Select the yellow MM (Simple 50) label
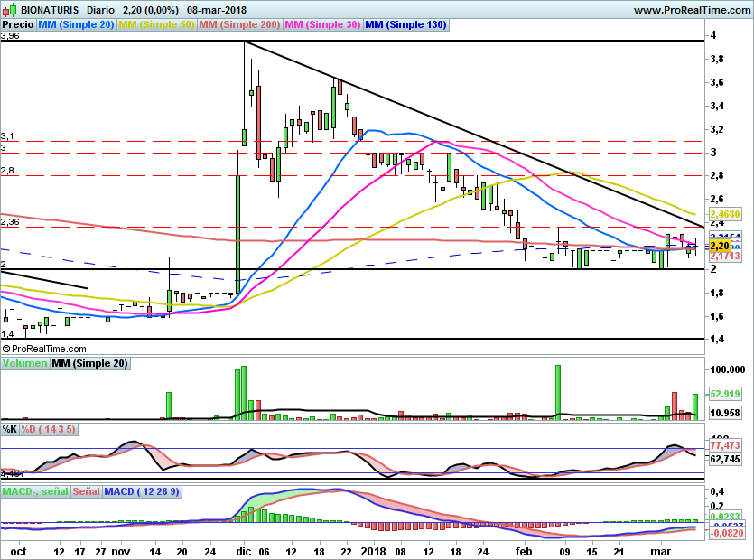The image size is (754, 560). point(156,24)
